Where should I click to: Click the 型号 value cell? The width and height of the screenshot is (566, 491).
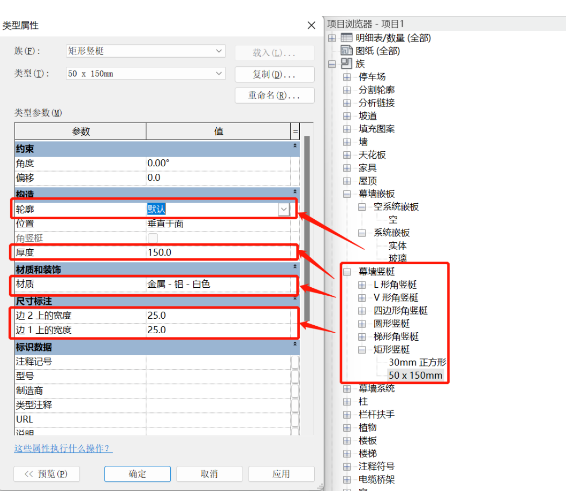pyautogui.click(x=218, y=376)
